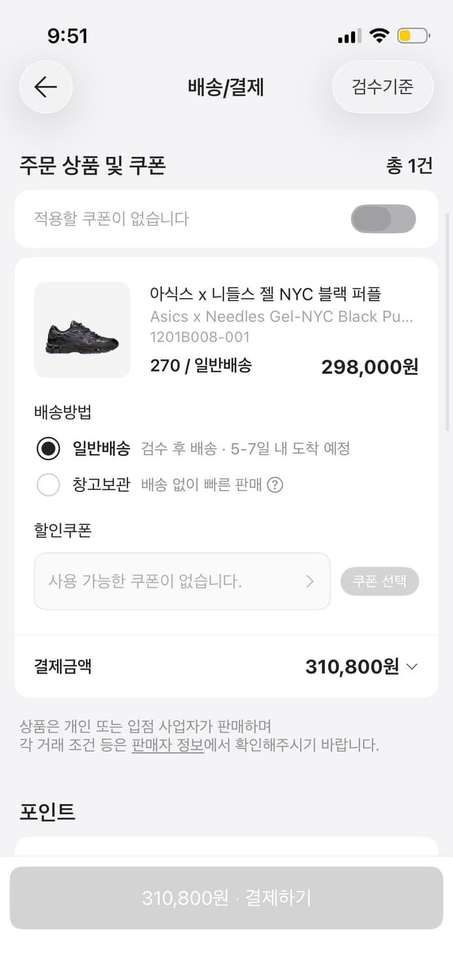Tap the cellular signal strength icon

click(x=347, y=36)
